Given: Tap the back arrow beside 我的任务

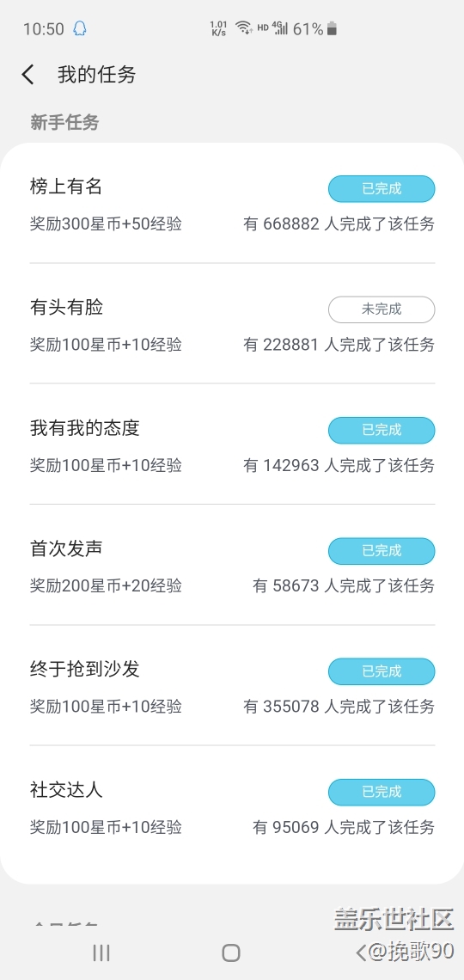Looking at the screenshot, I should click(x=27, y=75).
